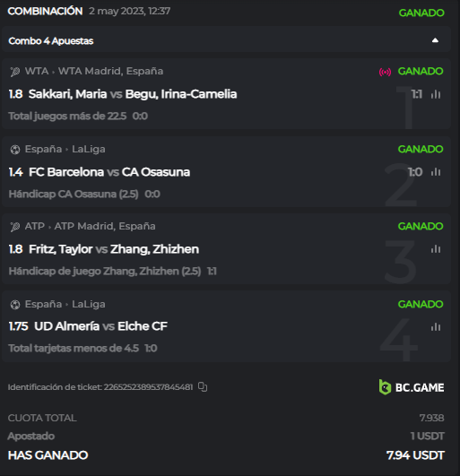Click the Combo 4 Apuestas header label
This screenshot has width=460, height=476.
pyautogui.click(x=51, y=40)
